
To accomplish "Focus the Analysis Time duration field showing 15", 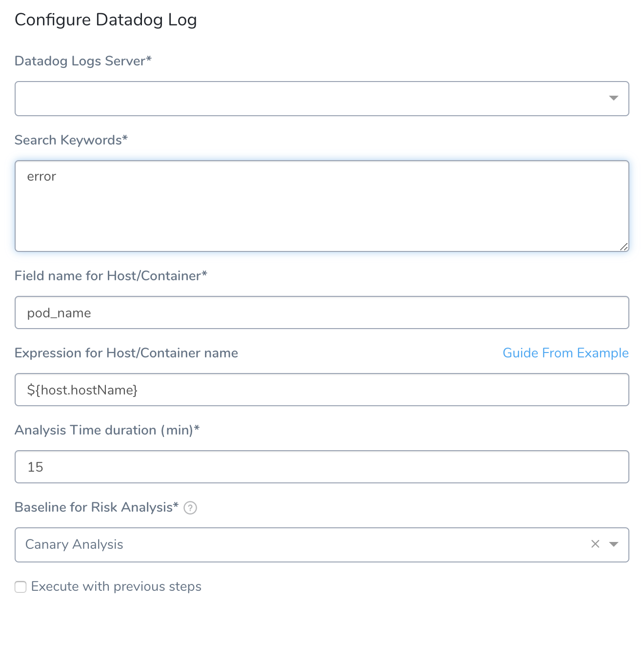I will (x=322, y=467).
